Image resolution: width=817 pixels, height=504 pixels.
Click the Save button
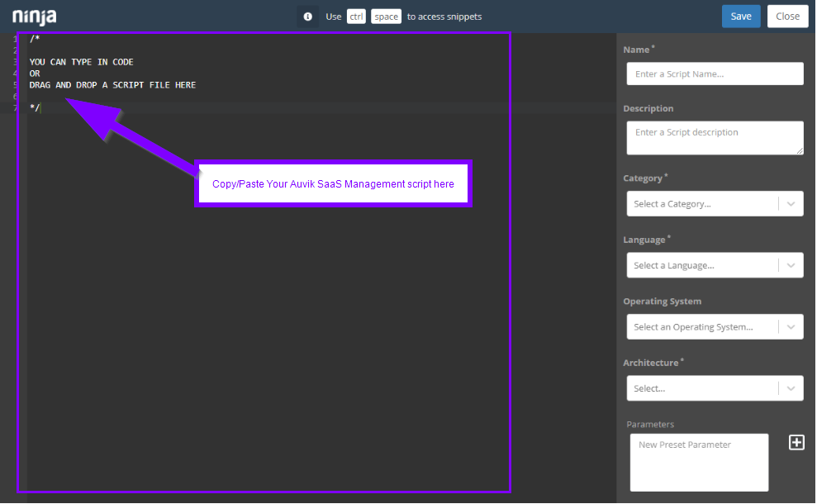tap(740, 16)
